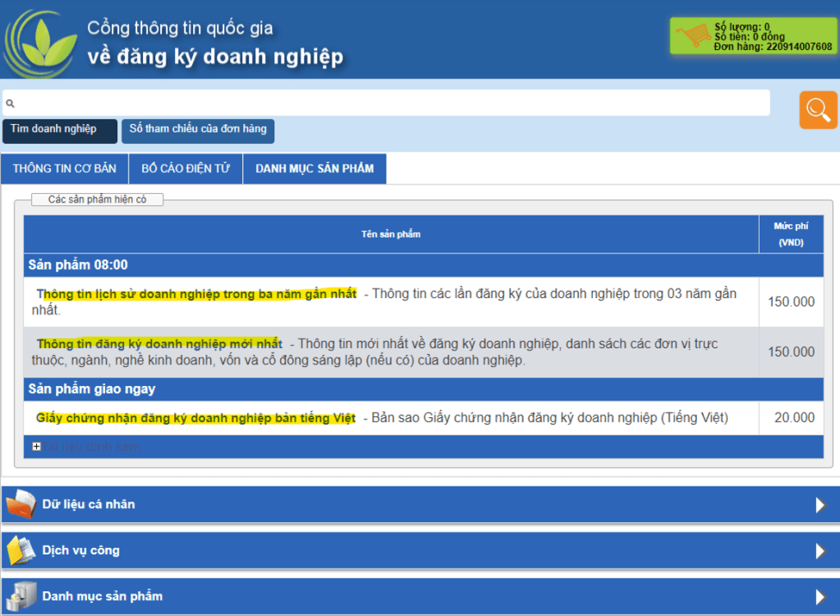Choose Tìm doanh nghiệp search mode
Viewport: 840px width, 616px height.
pos(59,130)
